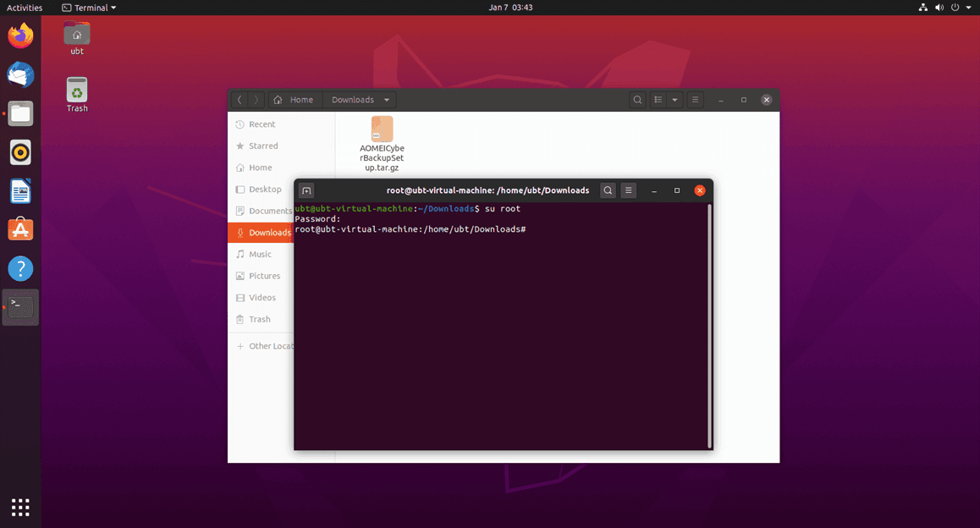The image size is (980, 528).
Task: Select AOMEICyberBackupSetup.tar.gz file
Action: click(x=382, y=144)
